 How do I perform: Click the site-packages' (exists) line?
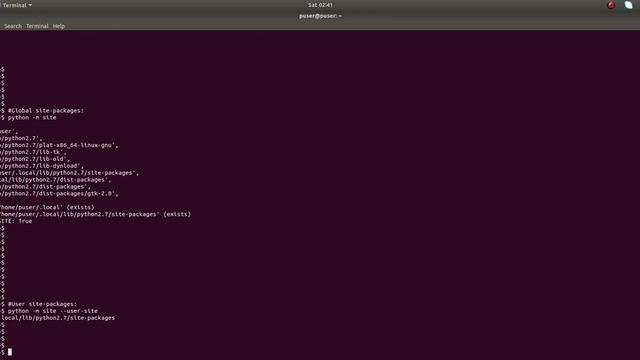pyautogui.click(x=96, y=214)
